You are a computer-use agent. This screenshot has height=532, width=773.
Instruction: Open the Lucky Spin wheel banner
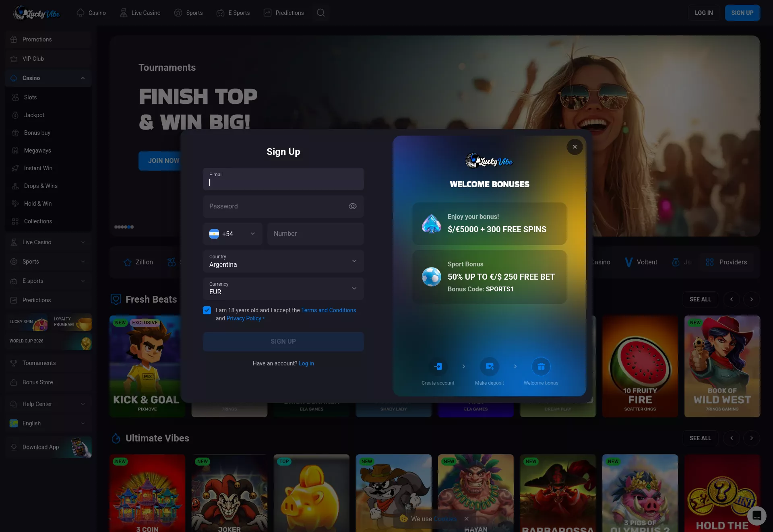click(x=27, y=322)
